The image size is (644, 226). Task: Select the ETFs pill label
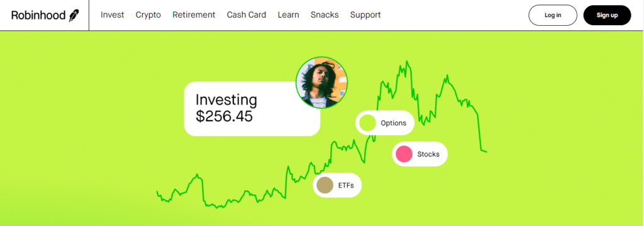[x=345, y=185]
